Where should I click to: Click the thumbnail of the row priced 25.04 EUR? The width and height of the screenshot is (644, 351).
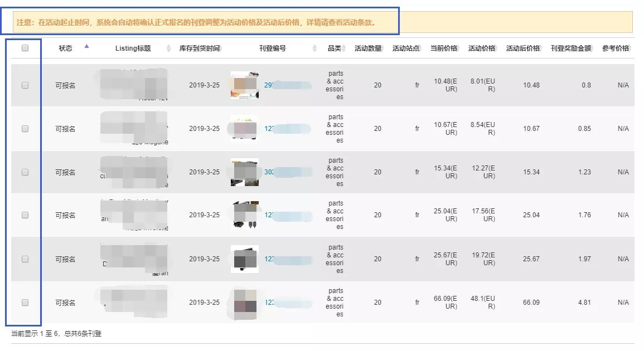pyautogui.click(x=245, y=215)
